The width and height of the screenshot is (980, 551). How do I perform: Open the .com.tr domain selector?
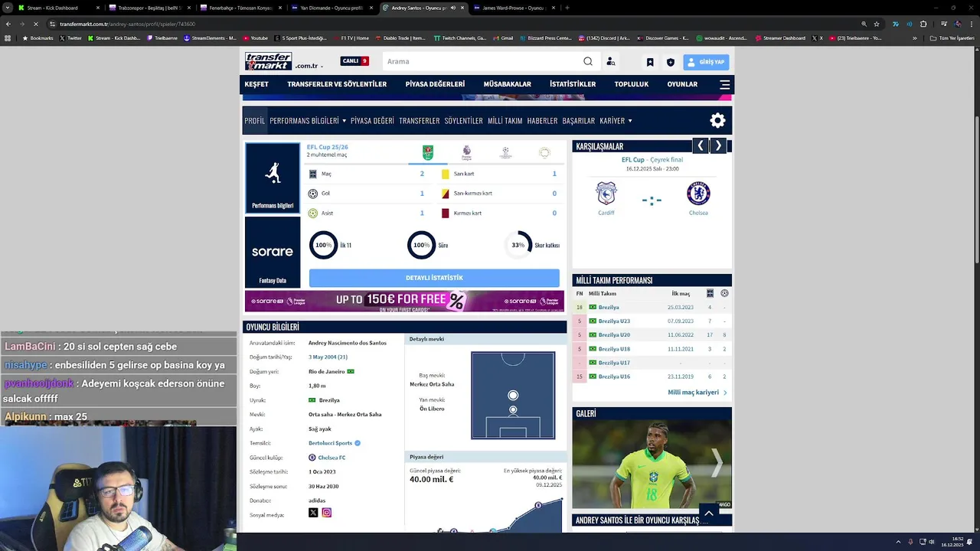pyautogui.click(x=308, y=66)
